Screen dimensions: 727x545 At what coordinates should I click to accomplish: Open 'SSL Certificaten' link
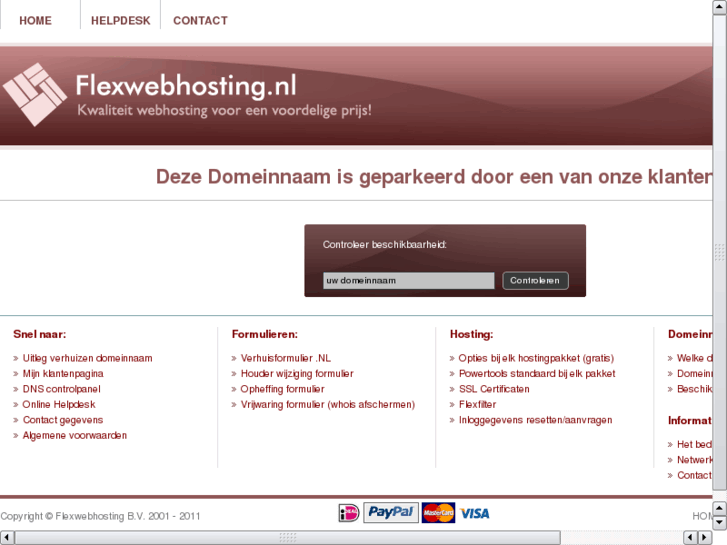(x=494, y=389)
